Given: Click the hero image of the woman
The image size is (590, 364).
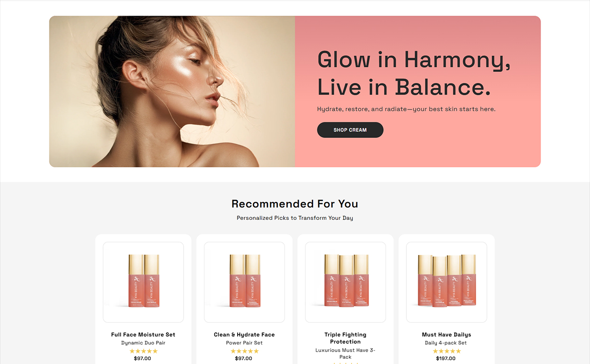Looking at the screenshot, I should pos(172,91).
